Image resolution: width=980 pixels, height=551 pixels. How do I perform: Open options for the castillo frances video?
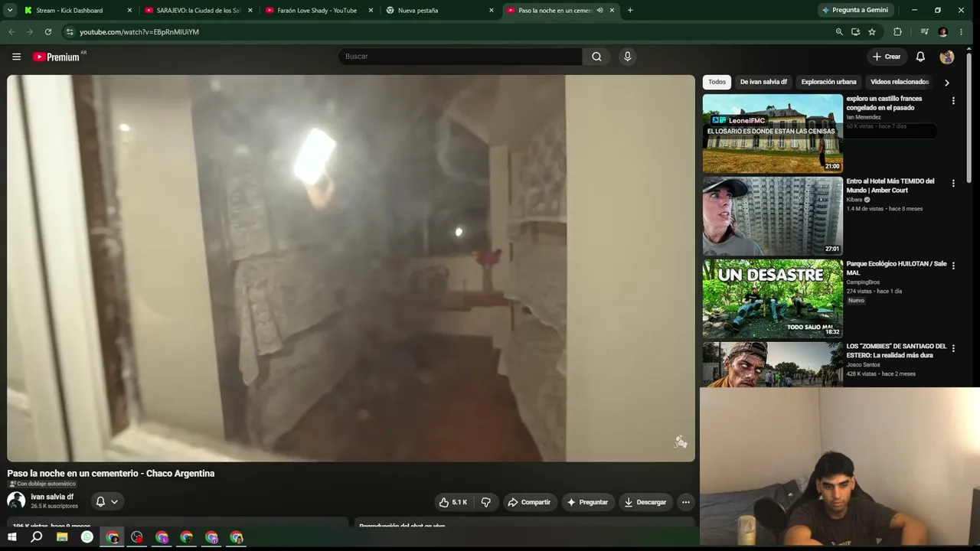click(x=953, y=101)
